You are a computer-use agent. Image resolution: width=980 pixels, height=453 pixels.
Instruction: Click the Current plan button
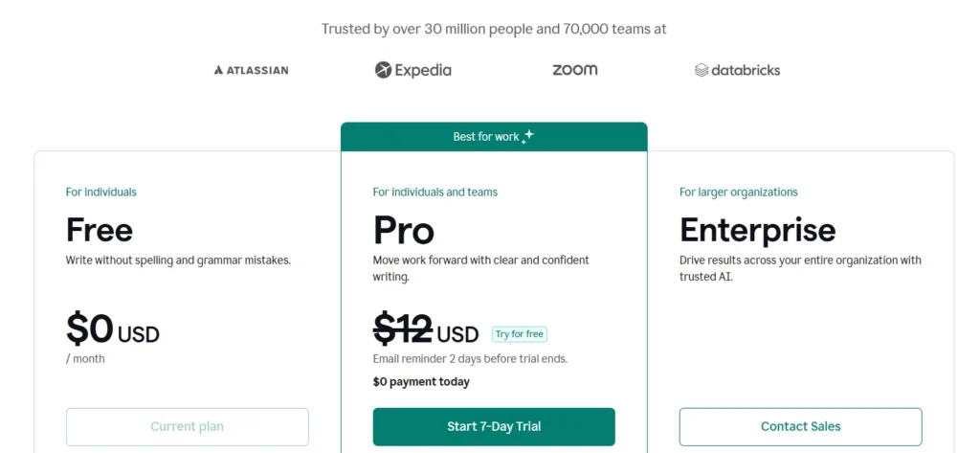(188, 426)
